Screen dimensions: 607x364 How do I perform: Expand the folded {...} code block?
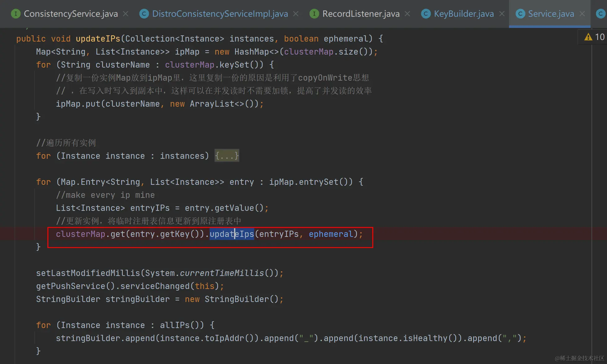coord(227,156)
